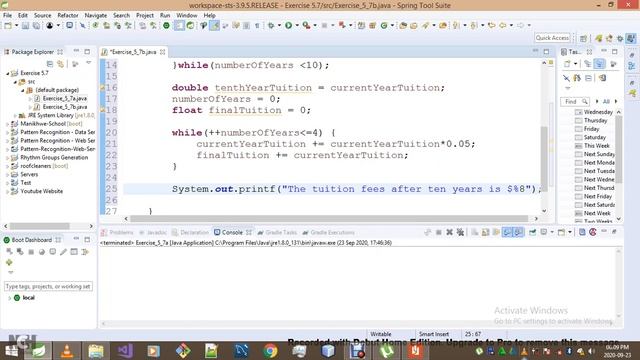Click the Save icon in the toolbar
Viewport: 640px width, 360px height.
(x=25, y=26)
